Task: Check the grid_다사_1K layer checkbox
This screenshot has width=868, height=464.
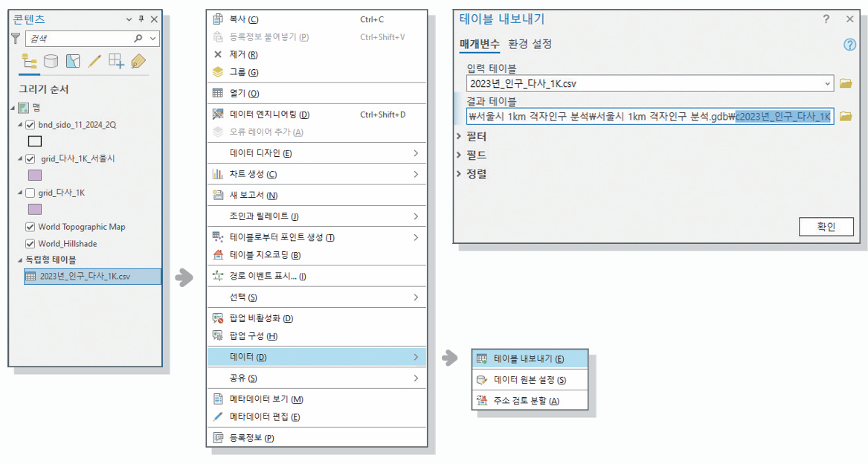Action: pos(30,193)
